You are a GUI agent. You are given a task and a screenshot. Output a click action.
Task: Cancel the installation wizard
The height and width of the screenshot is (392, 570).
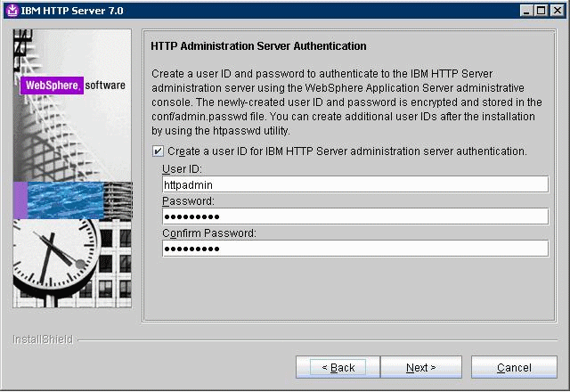(x=514, y=367)
